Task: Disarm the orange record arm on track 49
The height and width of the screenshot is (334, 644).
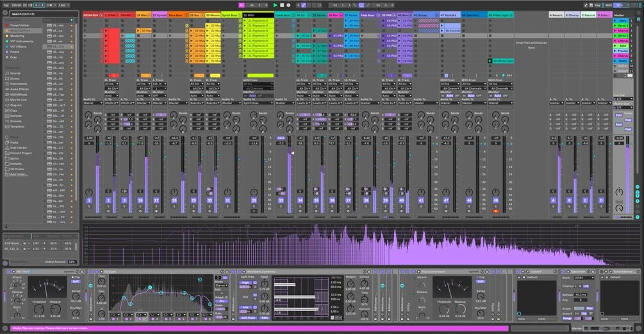Action: (496, 211)
